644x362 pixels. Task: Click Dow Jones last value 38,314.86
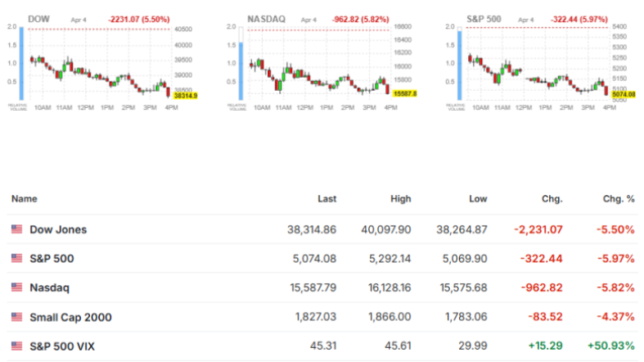312,229
